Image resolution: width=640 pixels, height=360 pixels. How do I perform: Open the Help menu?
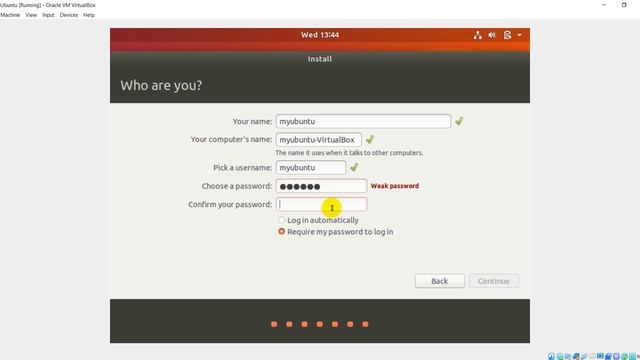[89, 15]
